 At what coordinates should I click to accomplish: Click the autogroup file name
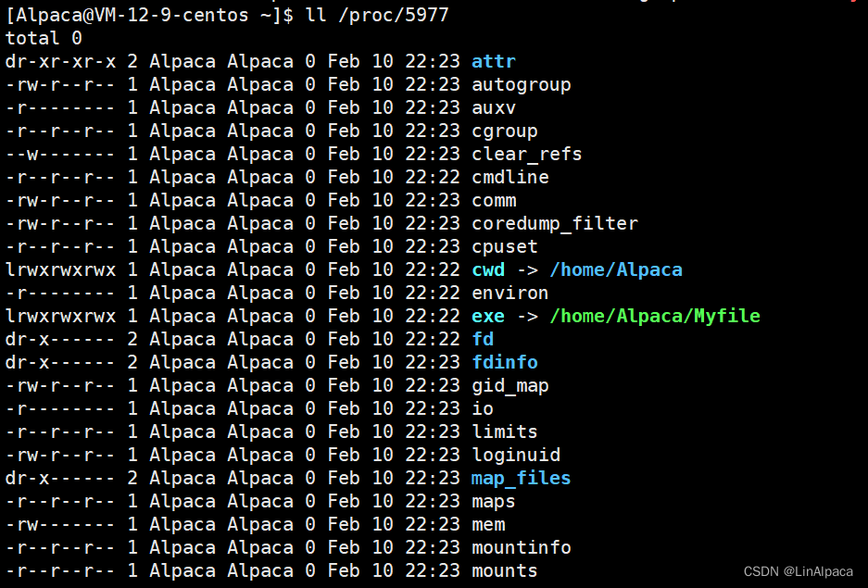coord(521,85)
